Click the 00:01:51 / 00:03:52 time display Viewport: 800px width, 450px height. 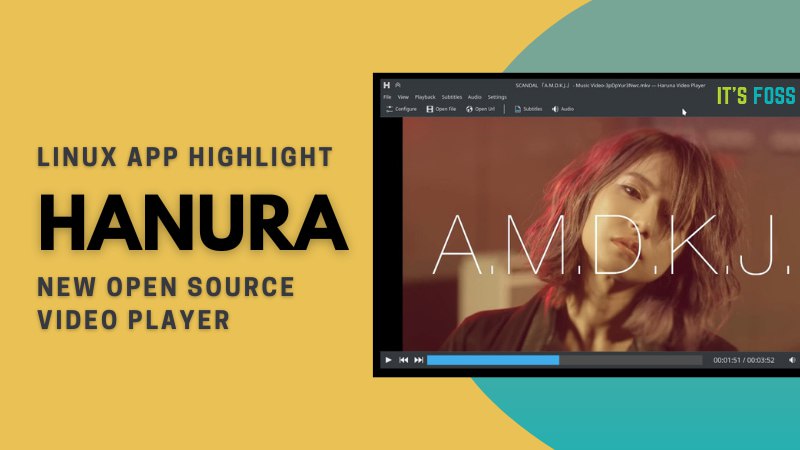(743, 360)
